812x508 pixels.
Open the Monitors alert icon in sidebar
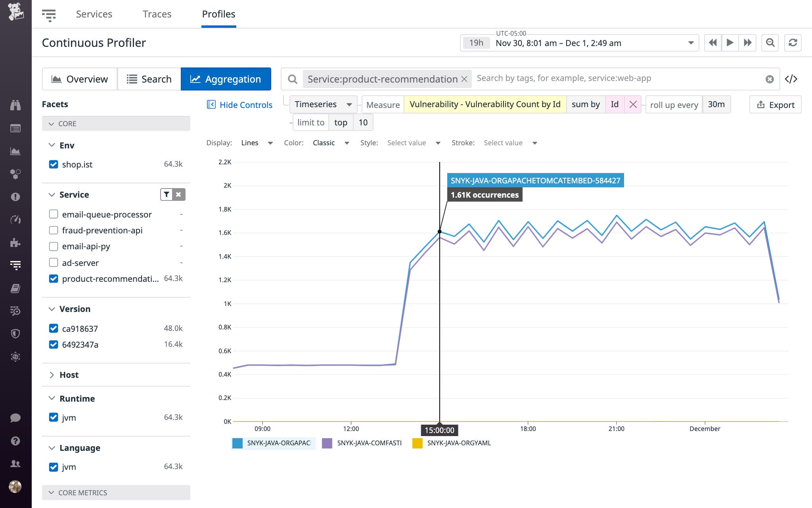click(x=16, y=196)
